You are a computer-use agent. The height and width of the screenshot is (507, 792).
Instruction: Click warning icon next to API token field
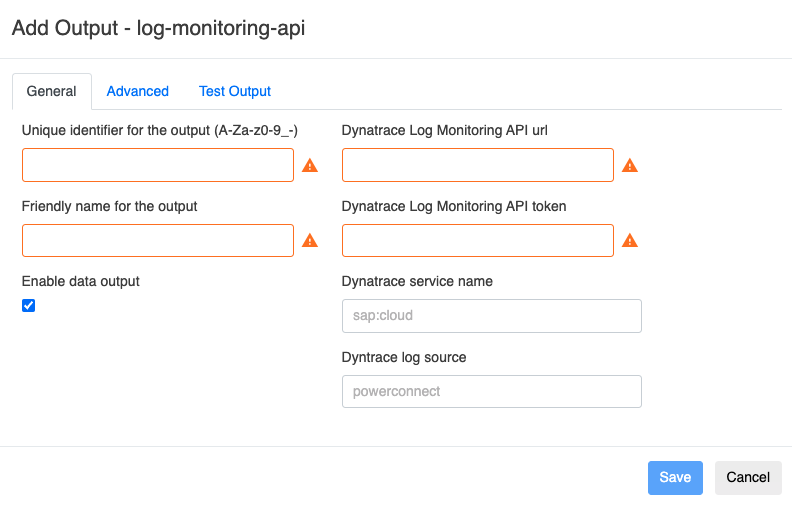pyautogui.click(x=630, y=240)
